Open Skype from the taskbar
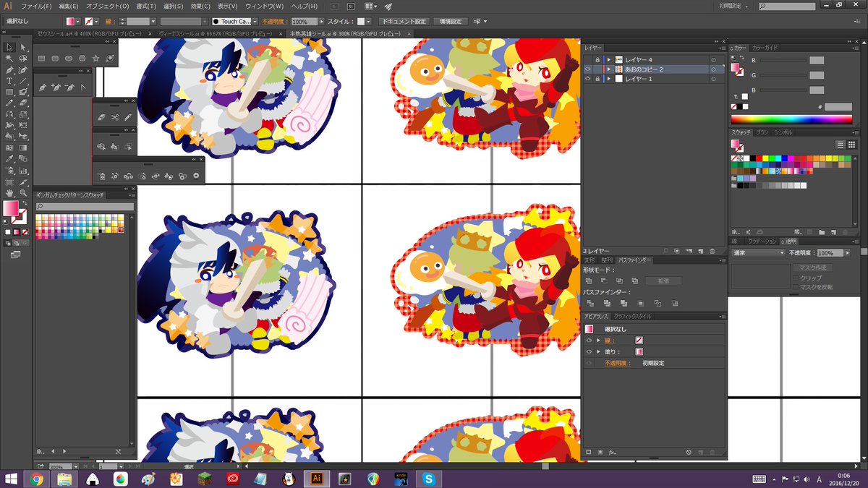Image resolution: width=868 pixels, height=488 pixels. pos(429,479)
